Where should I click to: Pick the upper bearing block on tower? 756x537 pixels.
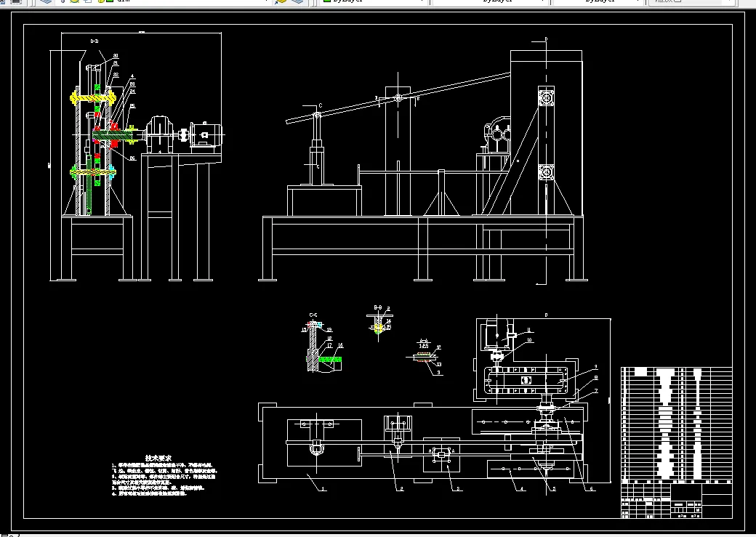pyautogui.click(x=546, y=98)
